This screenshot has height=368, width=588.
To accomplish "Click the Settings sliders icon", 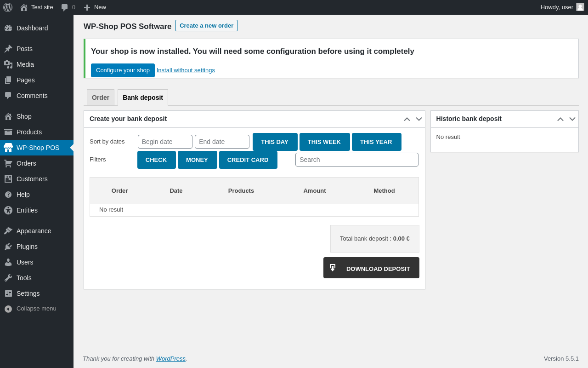I will click(8, 293).
